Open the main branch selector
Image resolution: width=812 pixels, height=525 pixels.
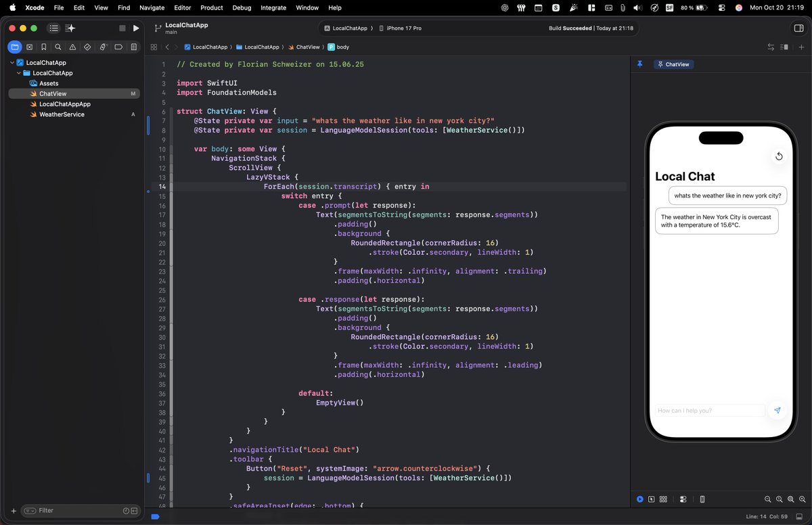click(x=180, y=28)
